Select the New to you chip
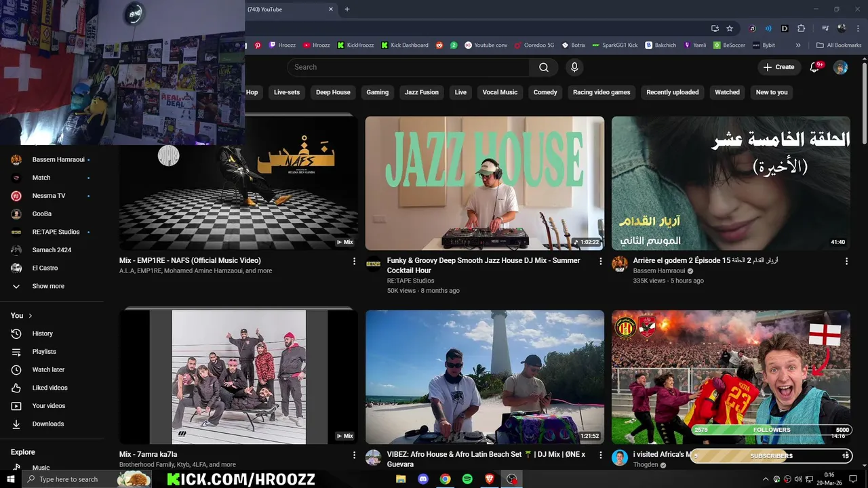This screenshot has width=868, height=488. (772, 92)
